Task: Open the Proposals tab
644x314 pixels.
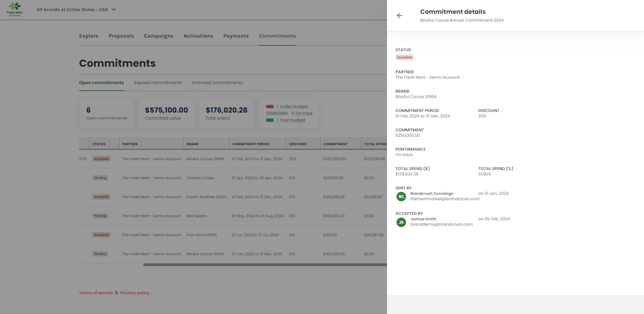Action: click(x=121, y=36)
